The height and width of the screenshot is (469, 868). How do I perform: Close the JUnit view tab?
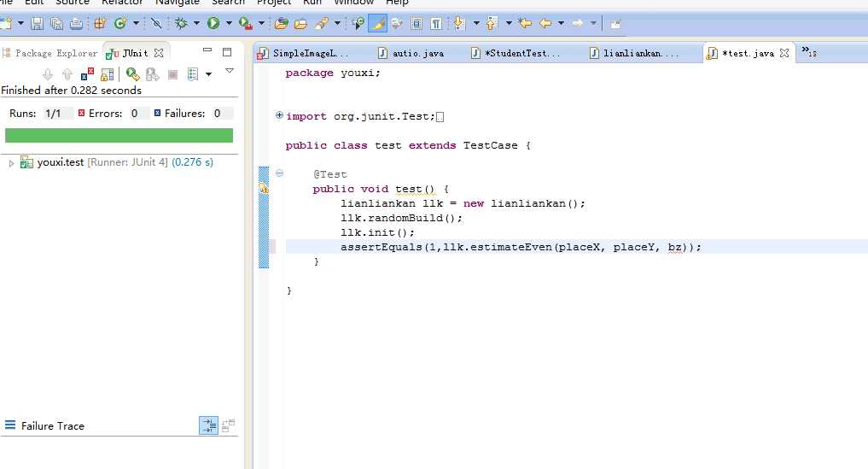pyautogui.click(x=159, y=53)
